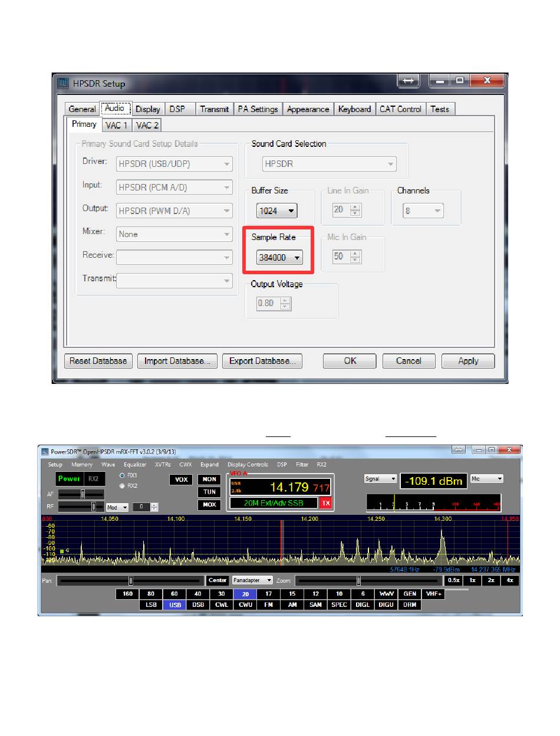
Task: Open the Driver HPSDR (USB/UDP) dropdown
Action: pyautogui.click(x=174, y=164)
